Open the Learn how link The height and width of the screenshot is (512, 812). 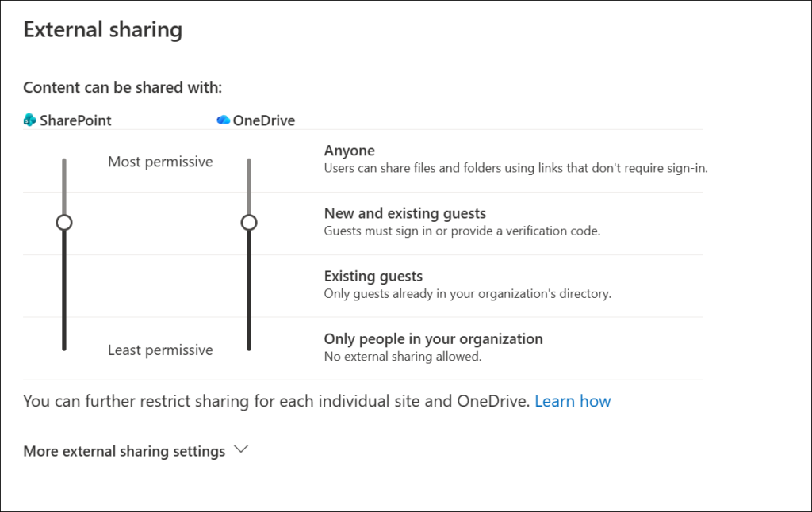click(573, 401)
